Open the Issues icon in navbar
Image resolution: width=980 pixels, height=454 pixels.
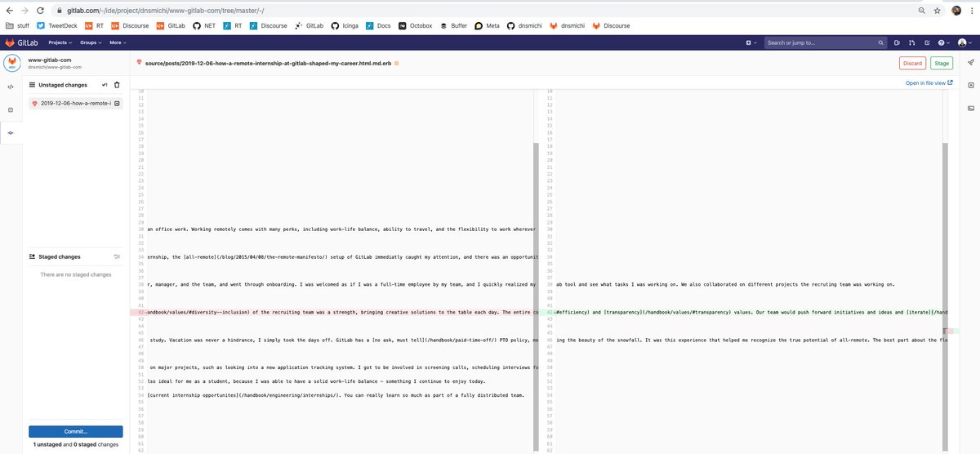897,42
